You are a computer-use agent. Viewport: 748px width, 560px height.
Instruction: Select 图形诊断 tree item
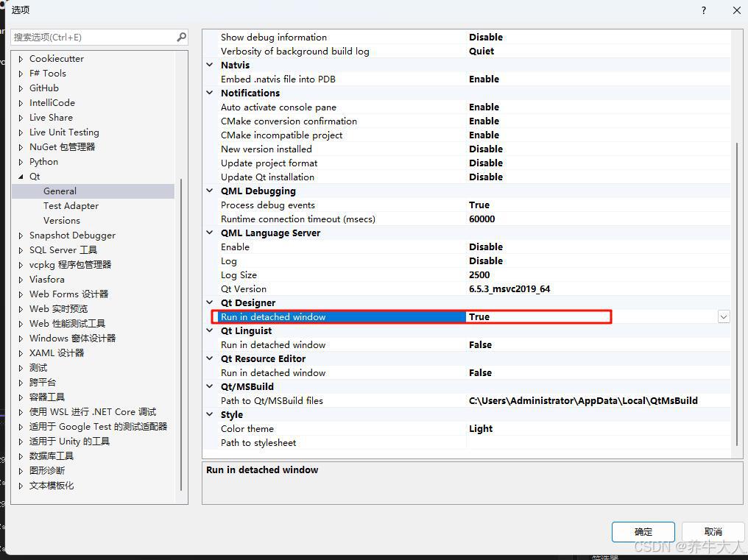click(47, 471)
